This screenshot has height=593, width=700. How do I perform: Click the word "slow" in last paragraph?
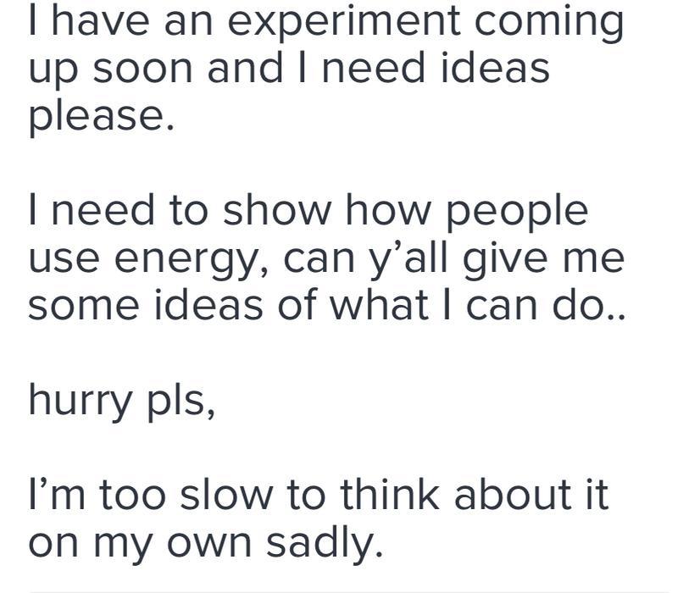coord(226,494)
